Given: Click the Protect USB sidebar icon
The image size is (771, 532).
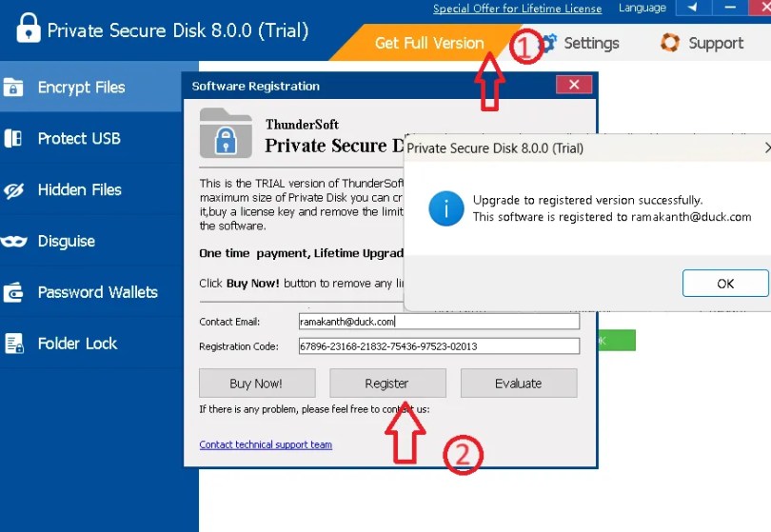Looking at the screenshot, I should [x=13, y=139].
